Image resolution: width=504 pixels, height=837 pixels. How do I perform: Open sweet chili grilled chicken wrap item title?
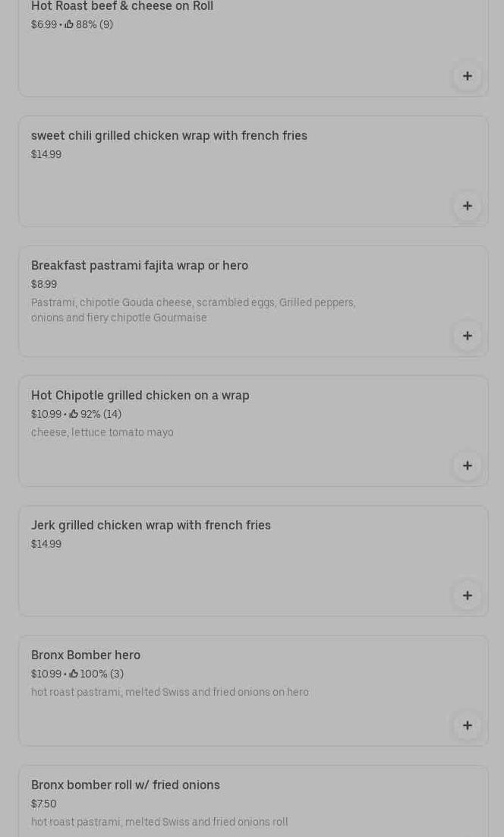tap(169, 135)
